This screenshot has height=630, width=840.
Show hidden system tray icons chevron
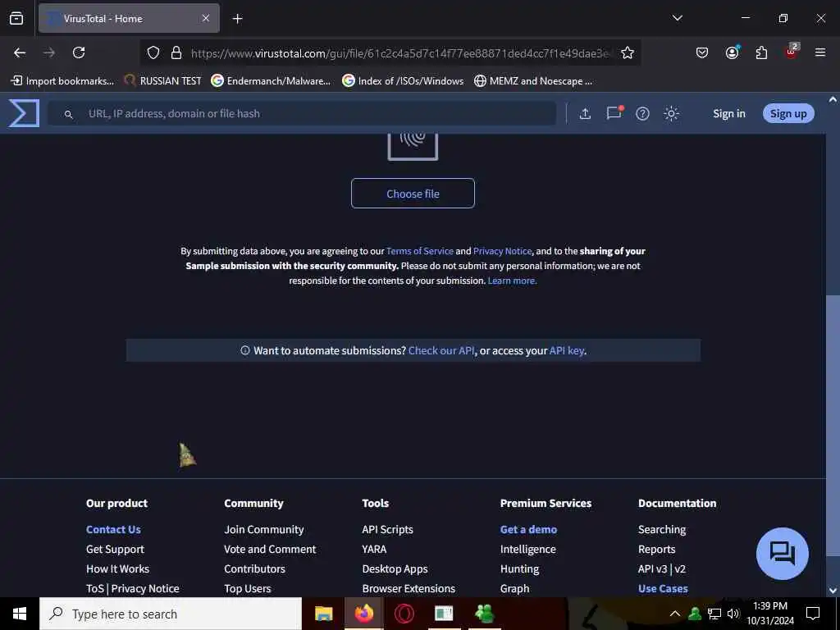click(x=675, y=614)
